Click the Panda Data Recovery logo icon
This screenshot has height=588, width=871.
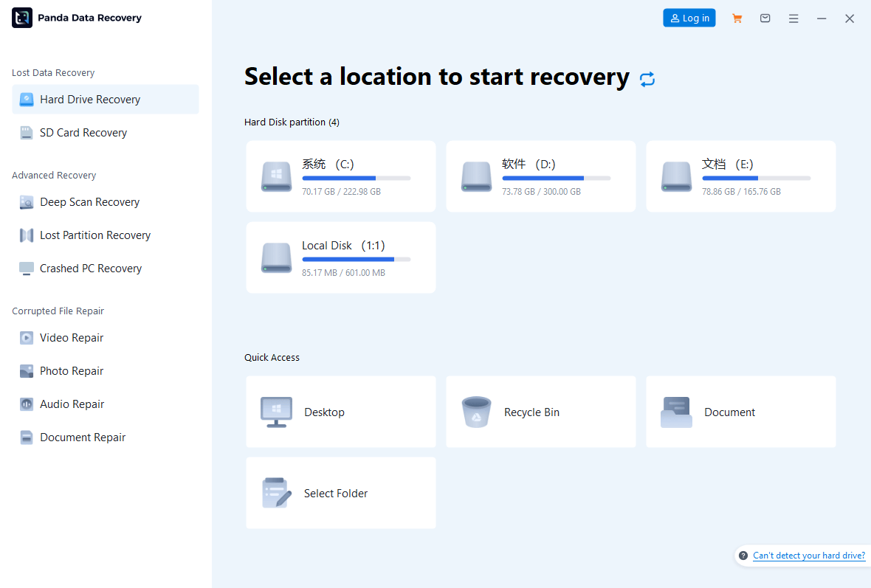tap(22, 18)
